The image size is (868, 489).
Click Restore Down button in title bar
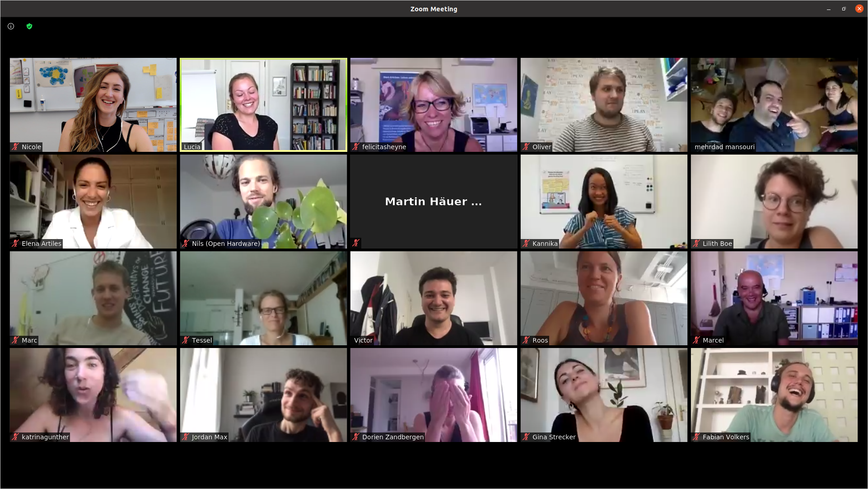click(844, 8)
